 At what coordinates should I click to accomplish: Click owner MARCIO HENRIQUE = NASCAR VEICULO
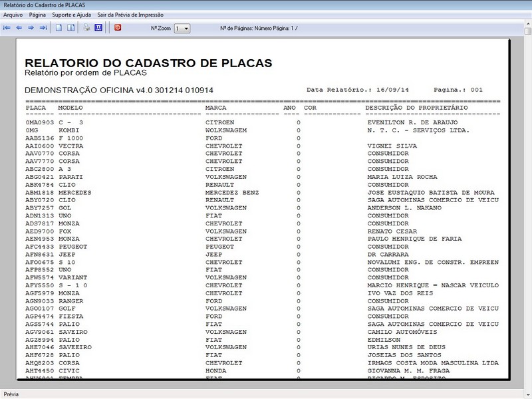[x=433, y=285]
